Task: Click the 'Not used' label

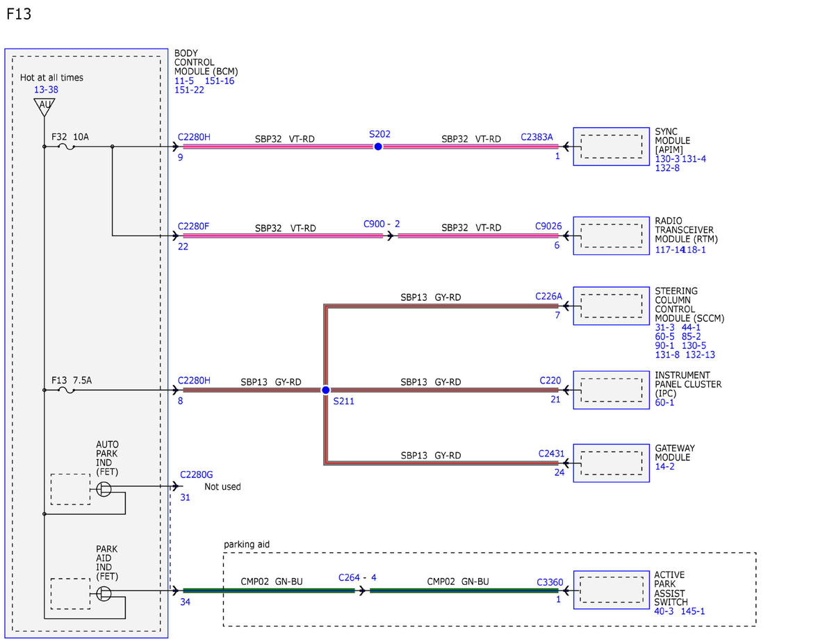Action: (x=222, y=486)
